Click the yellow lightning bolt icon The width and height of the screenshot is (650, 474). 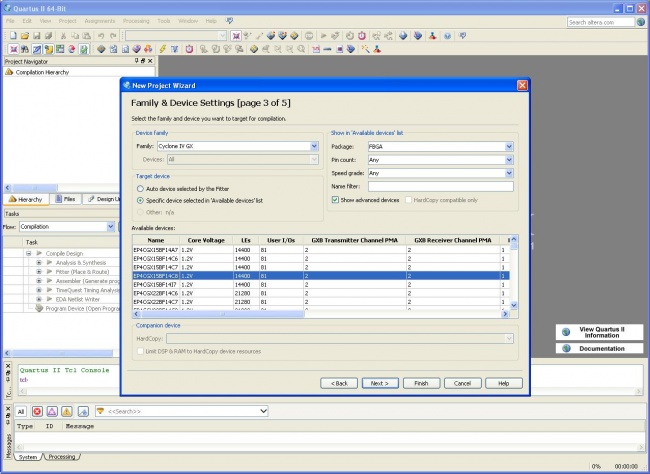[162, 49]
